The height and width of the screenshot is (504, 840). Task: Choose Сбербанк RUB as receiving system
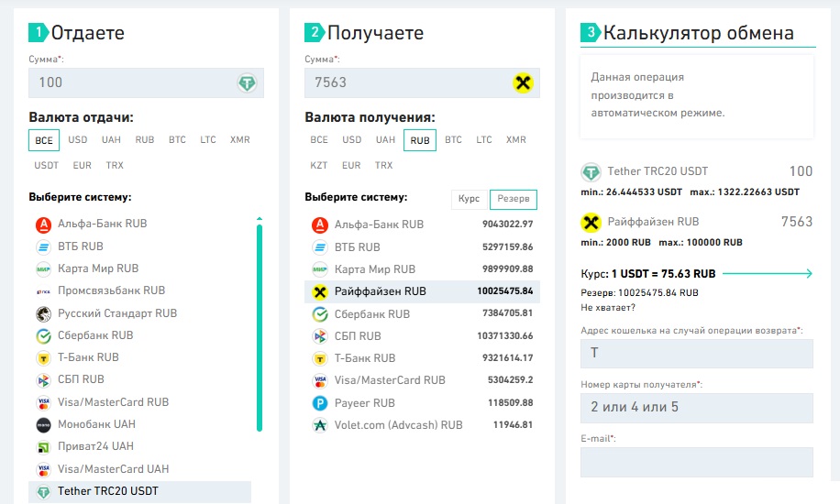[x=422, y=314]
